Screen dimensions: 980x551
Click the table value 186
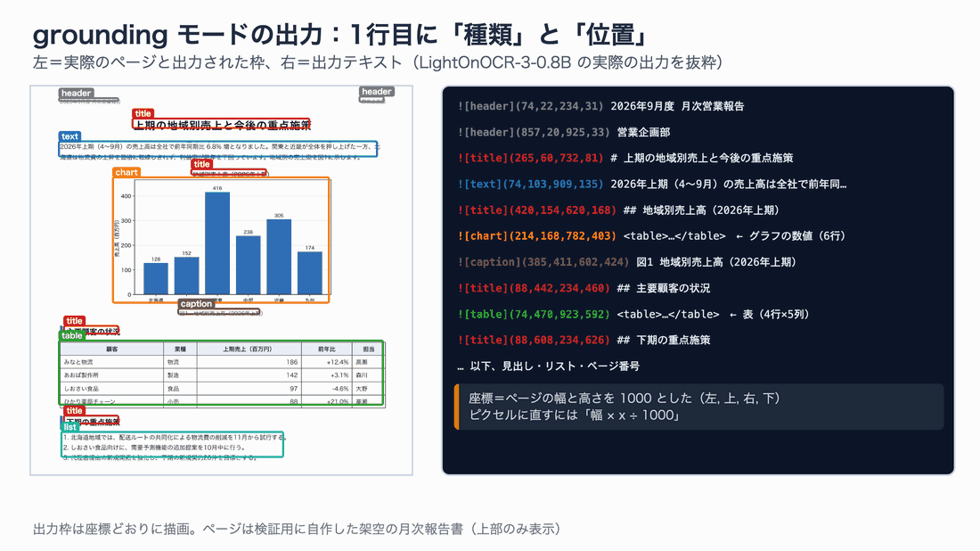(292, 362)
